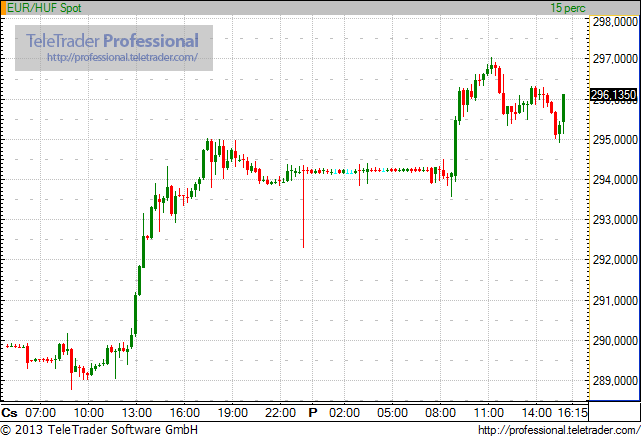This screenshot has height=439, width=641.
Task: Click the 22:00 time axis label
Action: (280, 413)
